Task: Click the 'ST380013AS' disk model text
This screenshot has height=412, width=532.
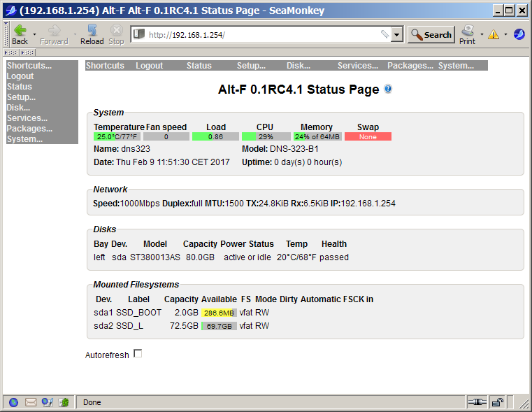Action: (155, 257)
